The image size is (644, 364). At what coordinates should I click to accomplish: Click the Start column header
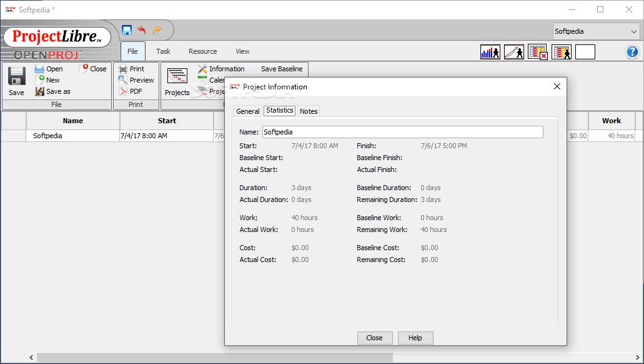(x=167, y=121)
